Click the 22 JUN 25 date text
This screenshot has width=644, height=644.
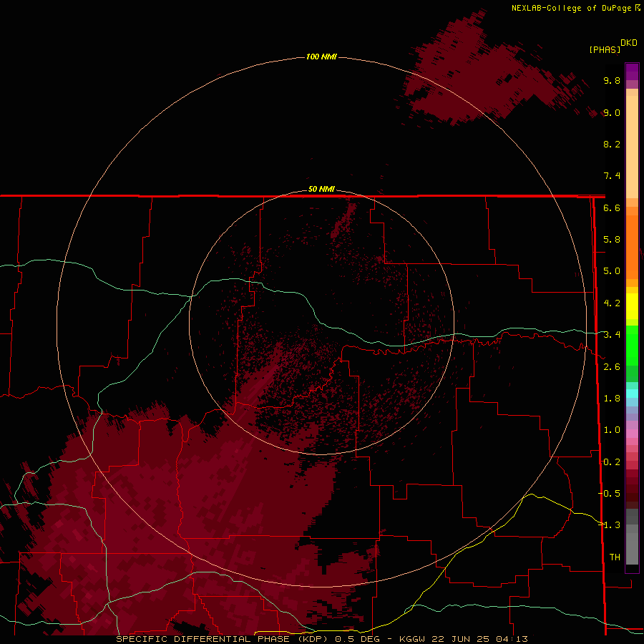(x=462, y=639)
